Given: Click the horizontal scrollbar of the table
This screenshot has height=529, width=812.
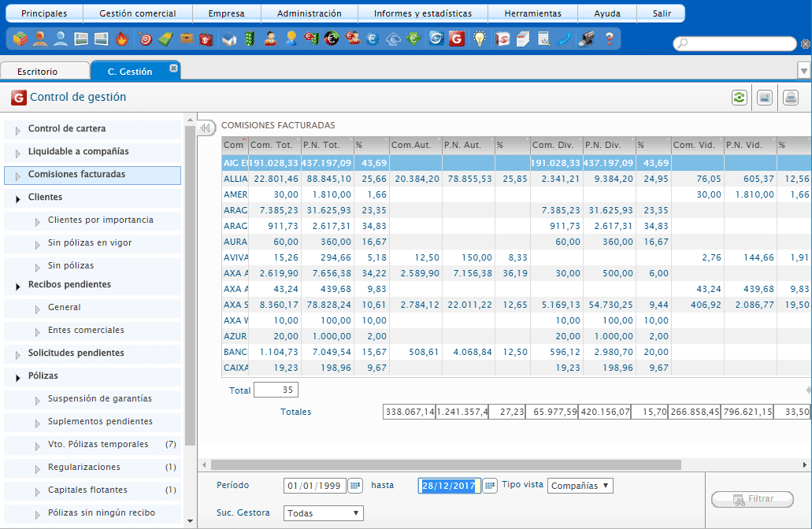Looking at the screenshot, I should (x=446, y=464).
